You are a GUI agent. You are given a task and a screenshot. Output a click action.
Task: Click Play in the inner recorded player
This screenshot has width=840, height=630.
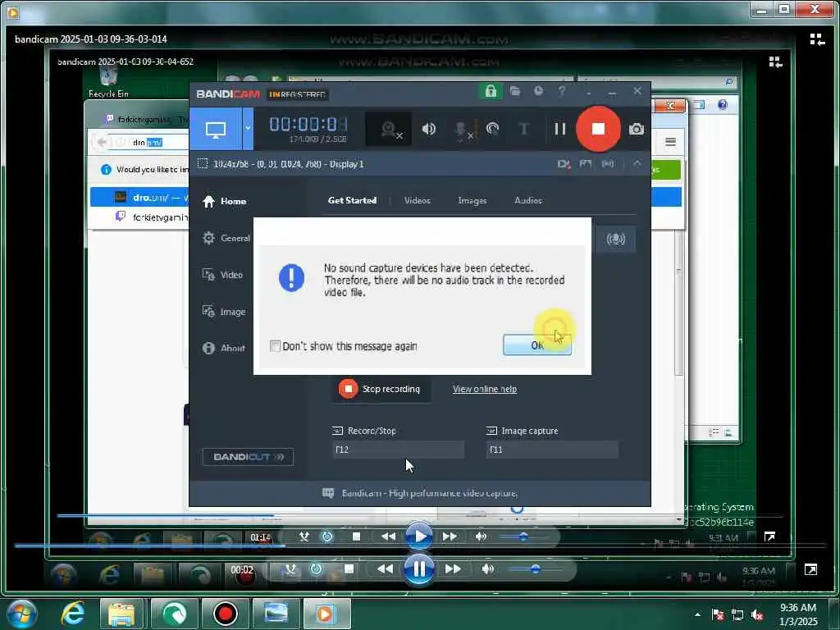pyautogui.click(x=419, y=536)
